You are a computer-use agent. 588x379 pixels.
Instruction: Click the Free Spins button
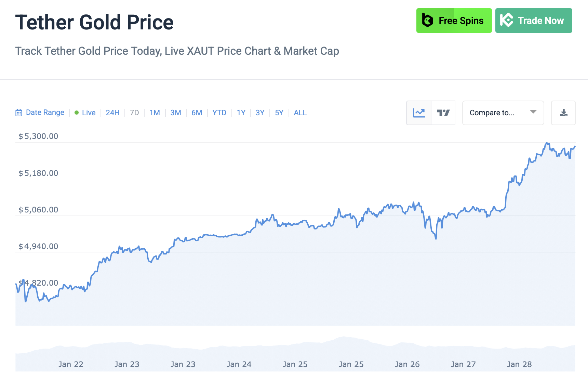(454, 21)
